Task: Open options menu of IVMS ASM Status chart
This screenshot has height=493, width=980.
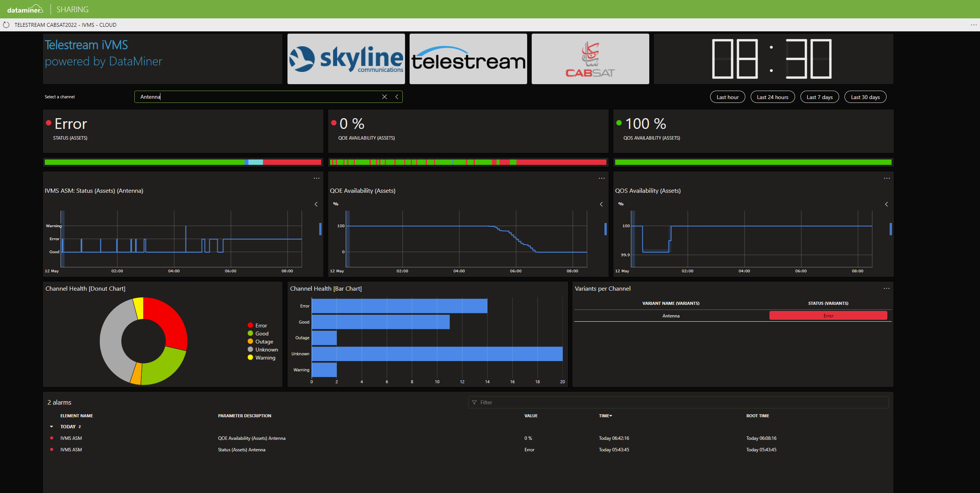Action: [x=316, y=178]
